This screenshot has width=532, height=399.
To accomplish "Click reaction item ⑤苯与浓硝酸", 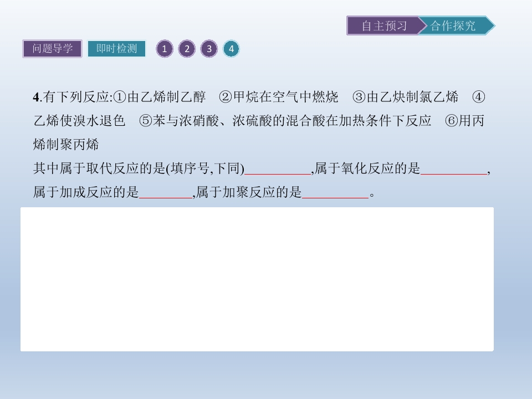I will click(179, 121).
